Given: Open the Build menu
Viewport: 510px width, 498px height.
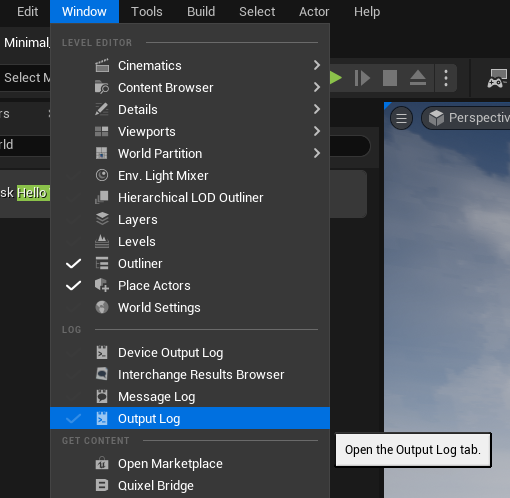Looking at the screenshot, I should (x=201, y=12).
